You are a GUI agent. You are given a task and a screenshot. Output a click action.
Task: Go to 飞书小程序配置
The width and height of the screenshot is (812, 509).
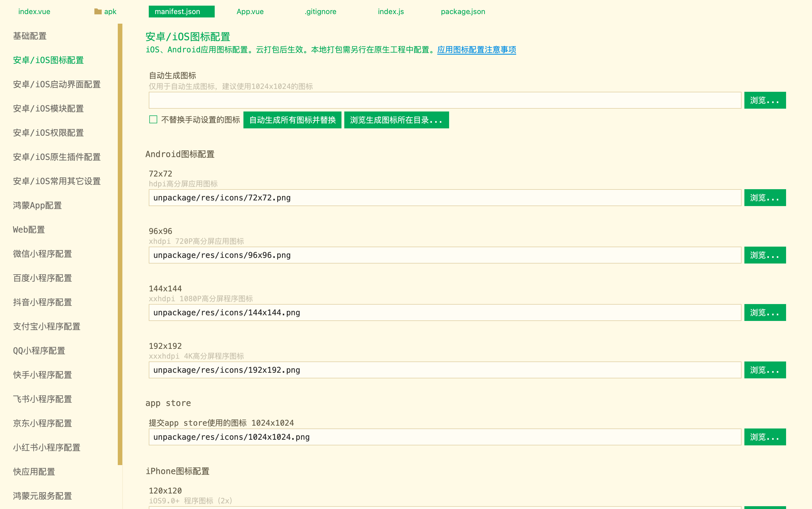pos(43,399)
